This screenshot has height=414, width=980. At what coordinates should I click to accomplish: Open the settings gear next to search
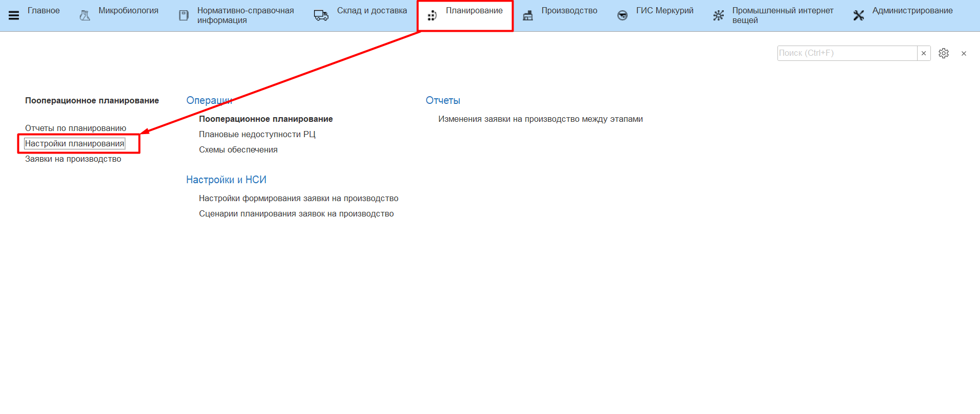[944, 53]
